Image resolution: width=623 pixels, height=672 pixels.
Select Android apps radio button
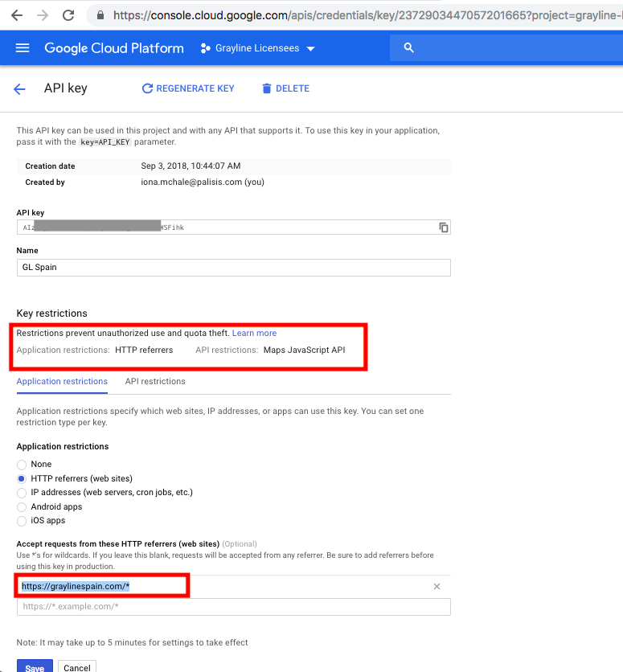pos(22,507)
